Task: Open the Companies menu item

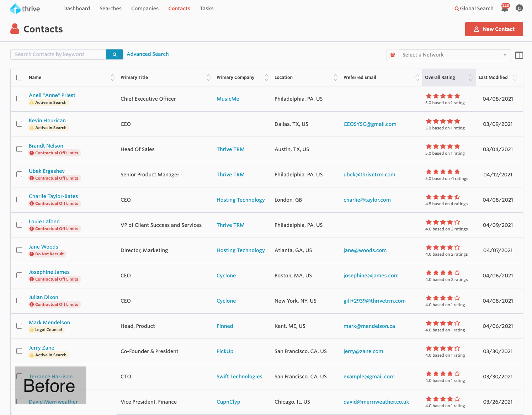Action: [x=145, y=9]
